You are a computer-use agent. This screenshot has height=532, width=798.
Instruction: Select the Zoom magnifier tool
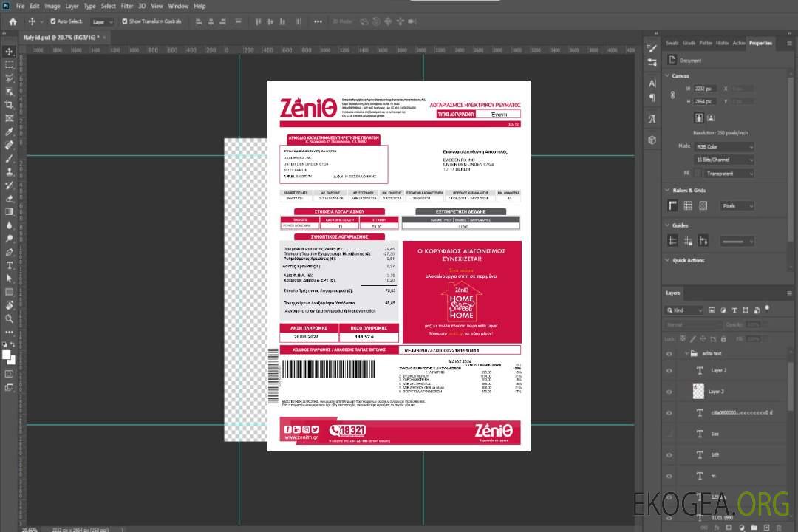pos(9,318)
